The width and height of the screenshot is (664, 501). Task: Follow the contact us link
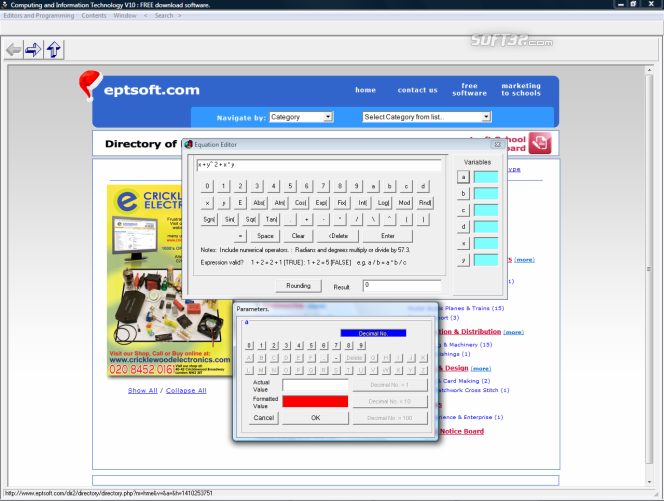pos(418,90)
